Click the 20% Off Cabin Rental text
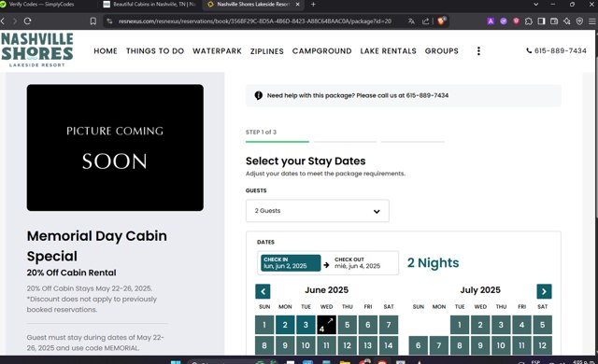This screenshot has height=364, width=598. 71,273
